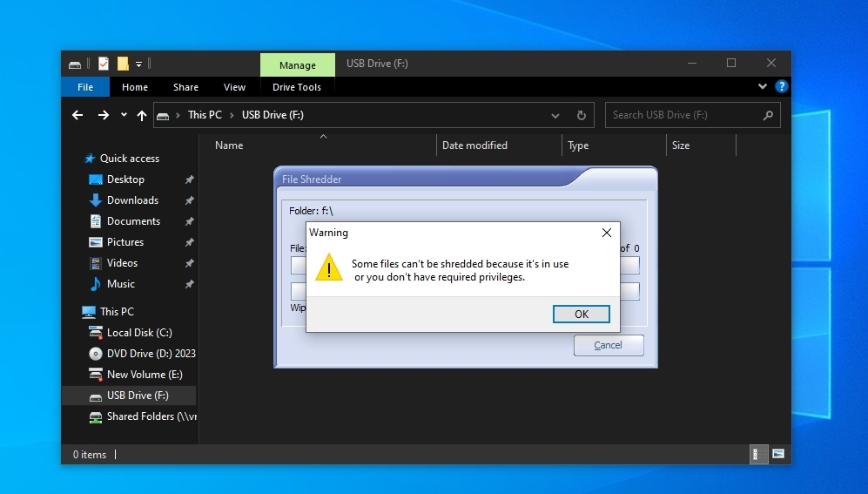Open Music in navigation pane
The height and width of the screenshot is (494, 868).
tap(121, 283)
